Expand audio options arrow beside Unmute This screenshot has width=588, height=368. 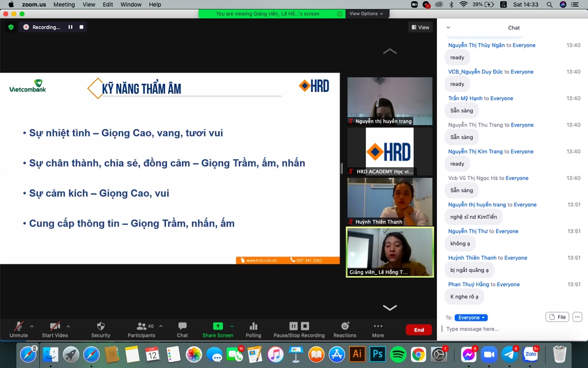click(x=32, y=327)
